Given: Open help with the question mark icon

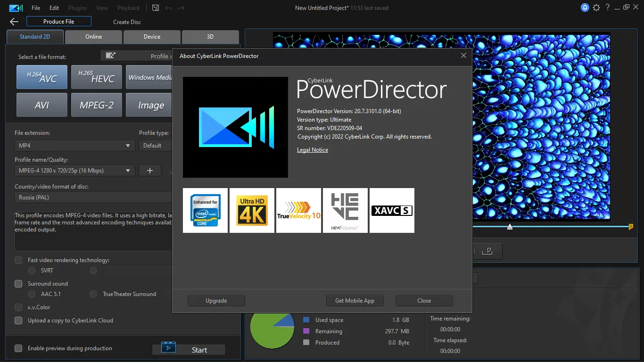Looking at the screenshot, I should coord(608,8).
